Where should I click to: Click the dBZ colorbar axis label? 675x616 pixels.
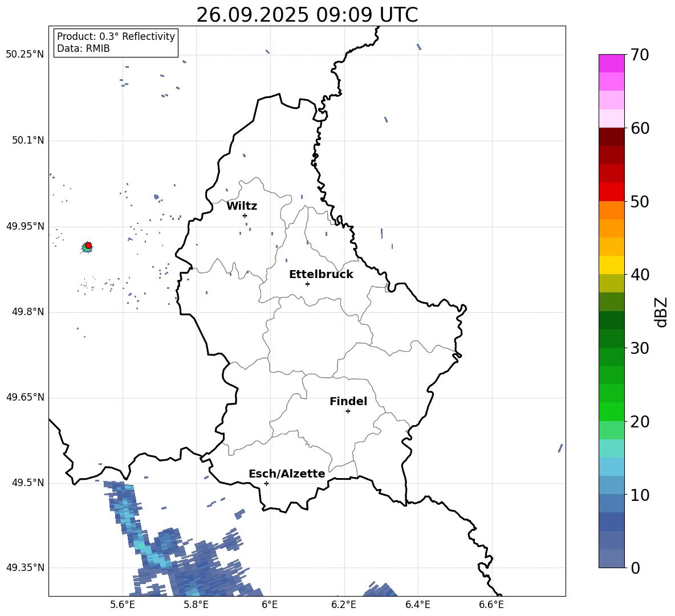coord(662,312)
